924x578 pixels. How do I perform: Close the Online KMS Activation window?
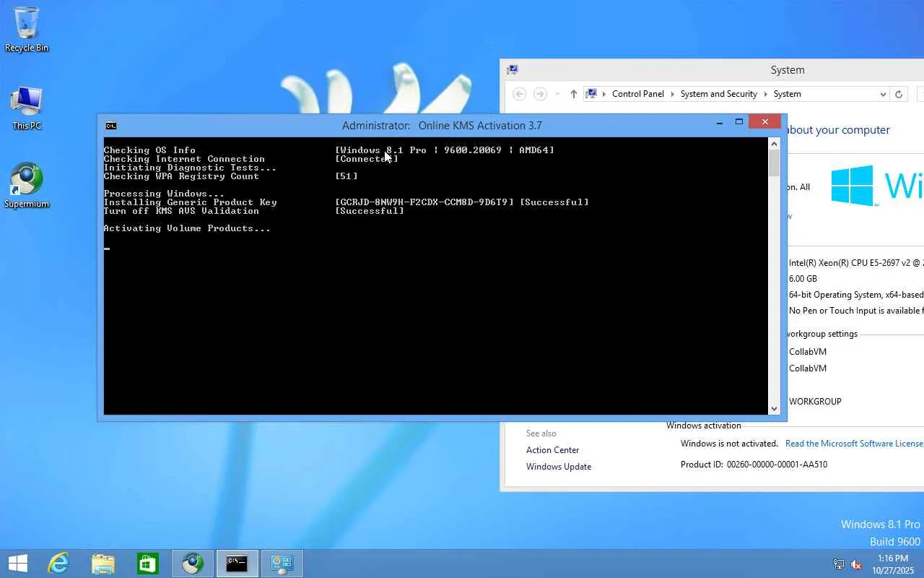pyautogui.click(x=764, y=122)
